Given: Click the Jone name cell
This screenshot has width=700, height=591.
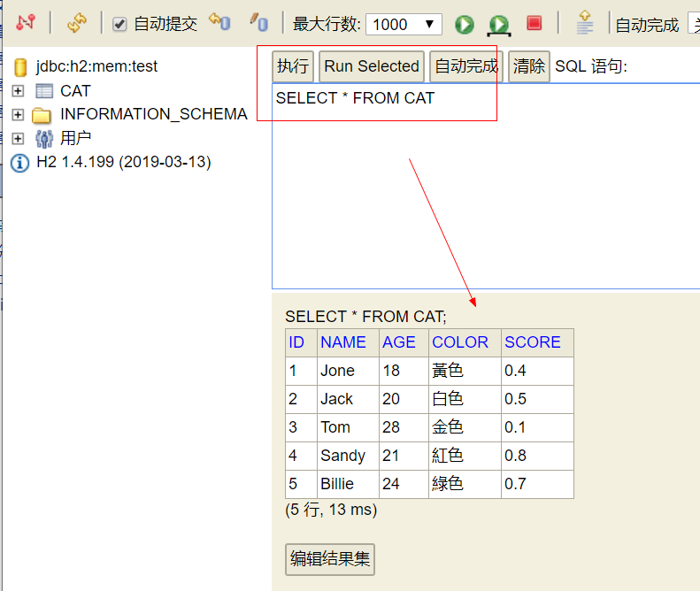Looking at the screenshot, I should 348,371.
